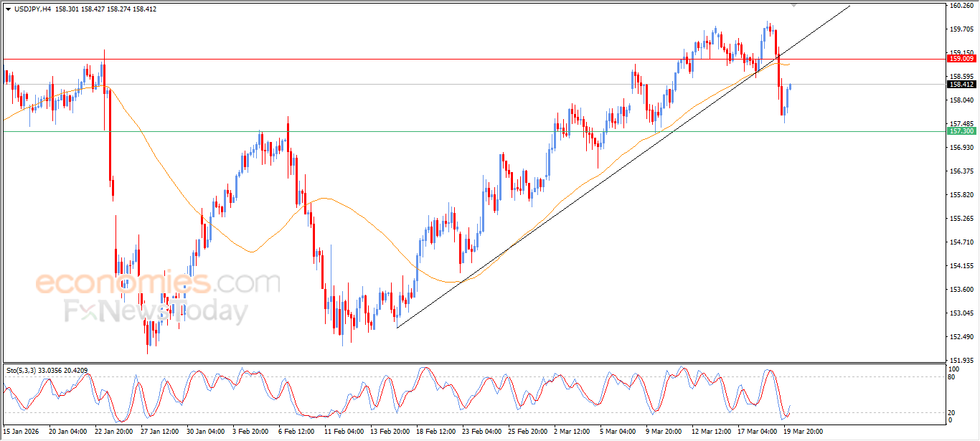Image resolution: width=980 pixels, height=441 pixels.
Task: Open the dropdown arrow beside USDJPY,H4
Action: (x=8, y=9)
